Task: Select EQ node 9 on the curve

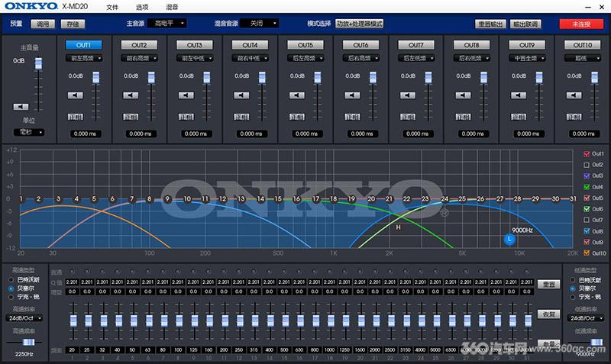Action: [167, 199]
